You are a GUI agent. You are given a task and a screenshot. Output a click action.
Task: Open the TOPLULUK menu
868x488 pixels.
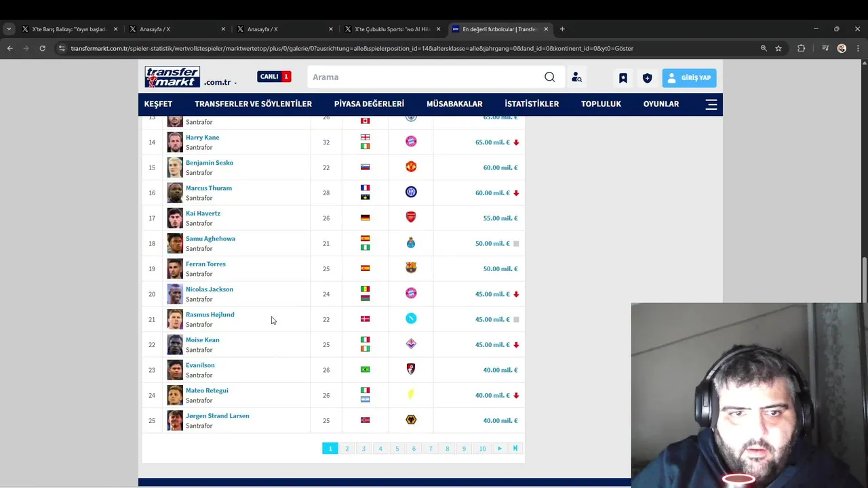pos(601,104)
